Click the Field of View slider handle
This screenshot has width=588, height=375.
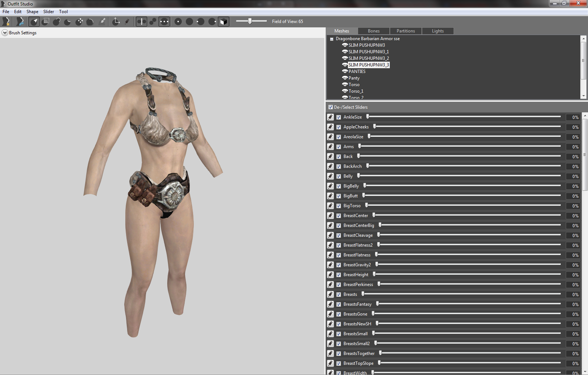250,21
